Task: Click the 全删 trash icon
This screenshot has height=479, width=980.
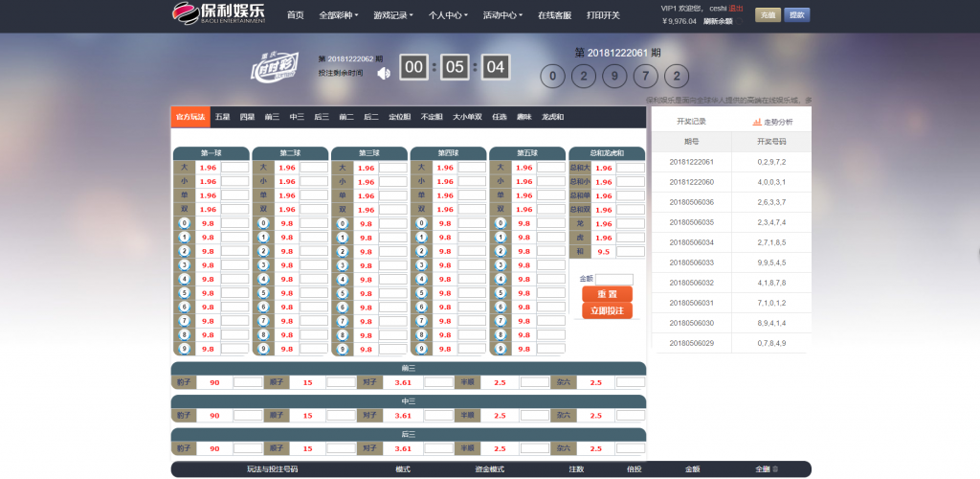Action: click(x=775, y=469)
